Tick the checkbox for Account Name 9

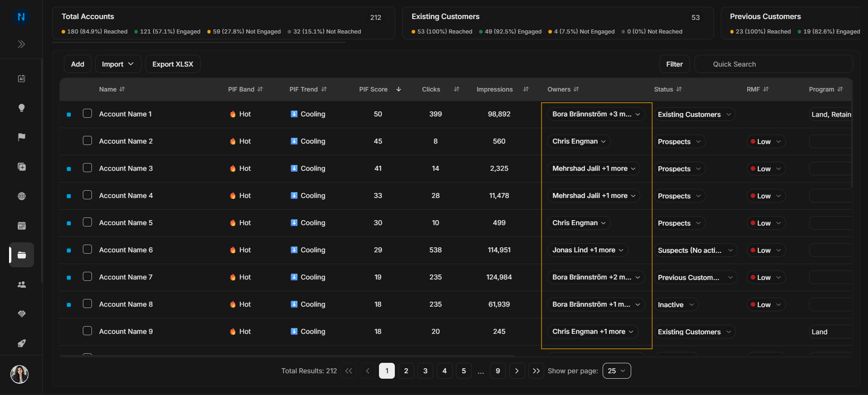87,331
